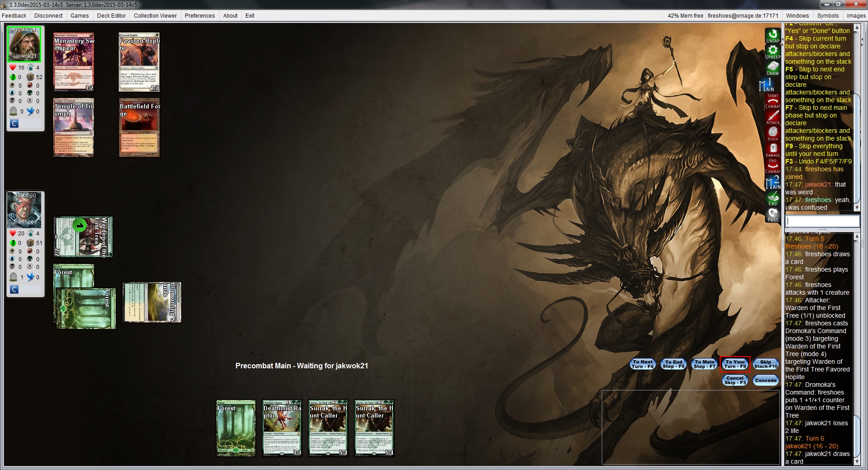Select the Untap phase icon
The height and width of the screenshot is (470, 868).
(773, 36)
